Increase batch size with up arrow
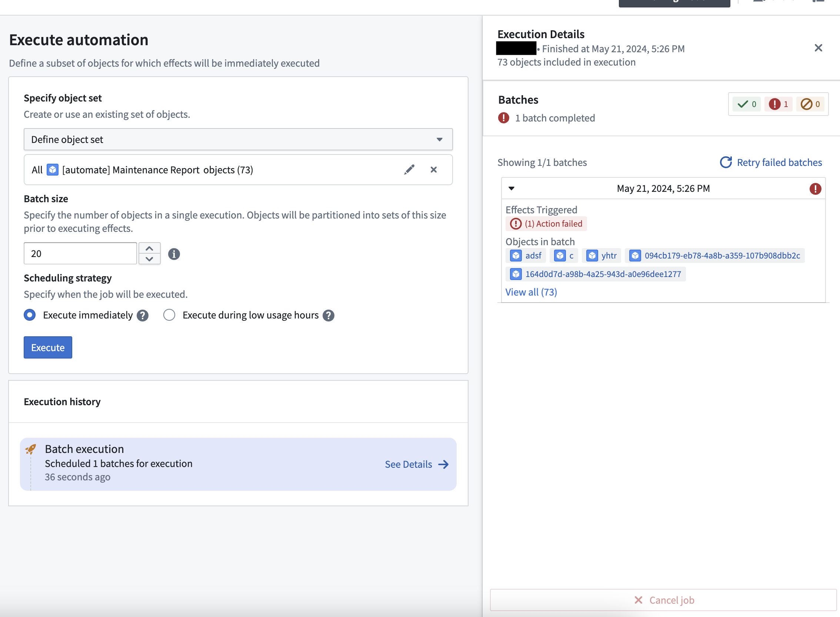 click(x=149, y=248)
